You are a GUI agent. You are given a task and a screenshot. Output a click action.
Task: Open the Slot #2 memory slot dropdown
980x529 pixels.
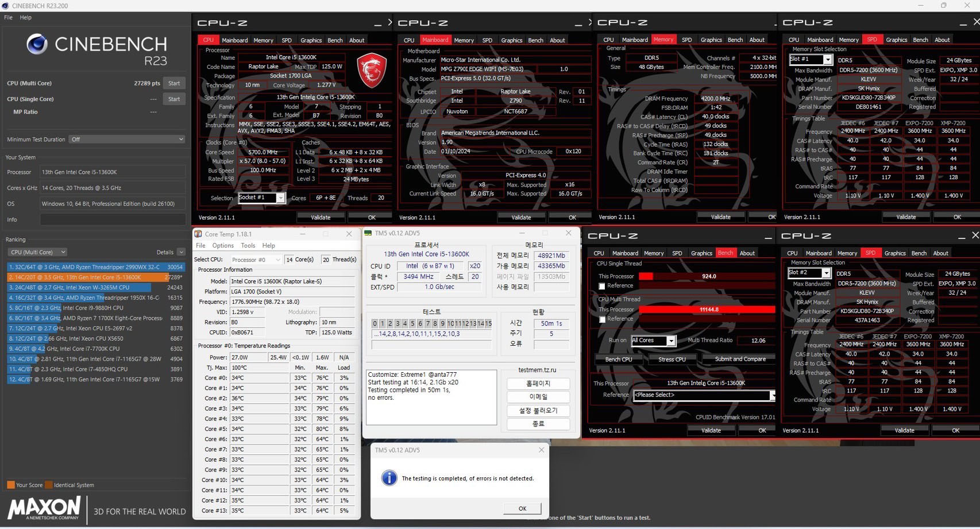pos(809,273)
